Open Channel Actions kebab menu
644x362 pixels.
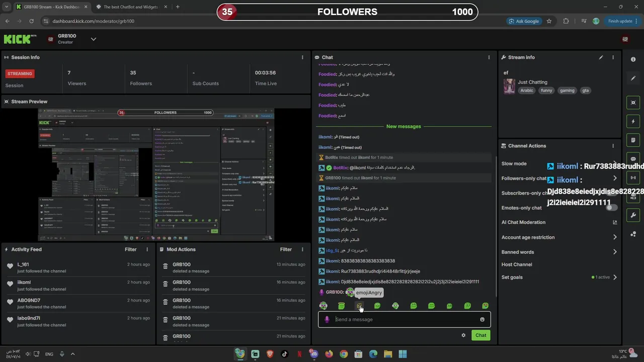tap(613, 146)
